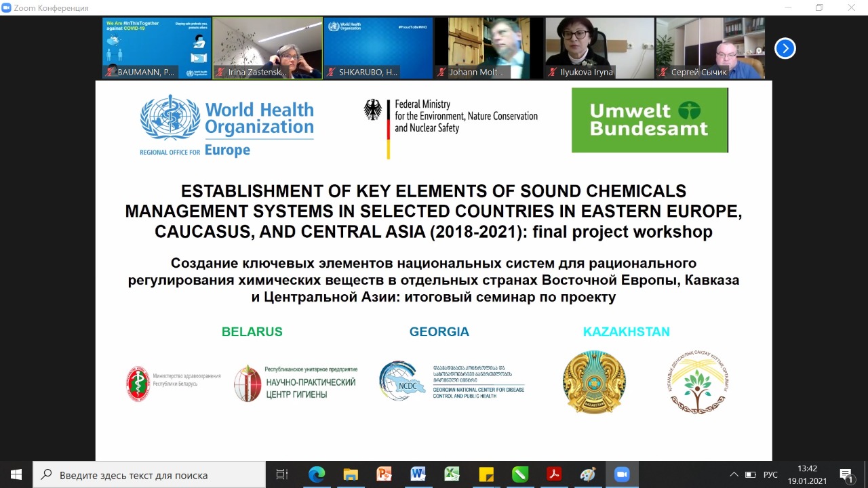Open the notification center
The height and width of the screenshot is (488, 868).
[x=846, y=474]
